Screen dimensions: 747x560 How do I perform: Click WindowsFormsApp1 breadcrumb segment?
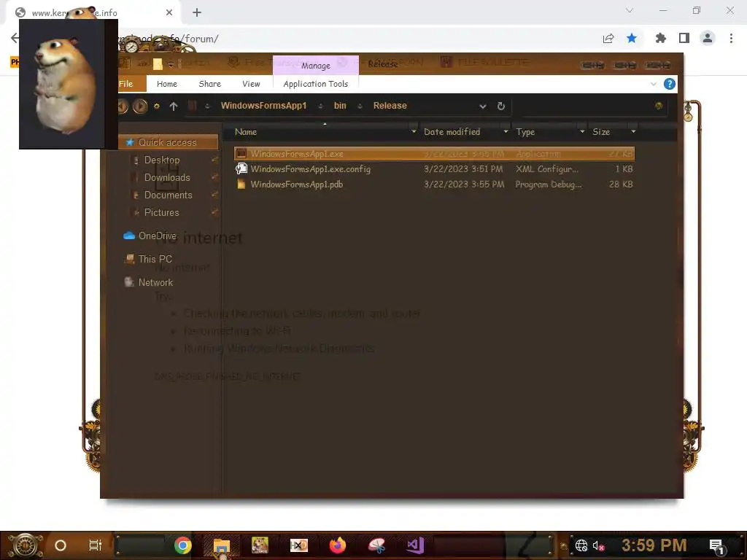point(263,106)
